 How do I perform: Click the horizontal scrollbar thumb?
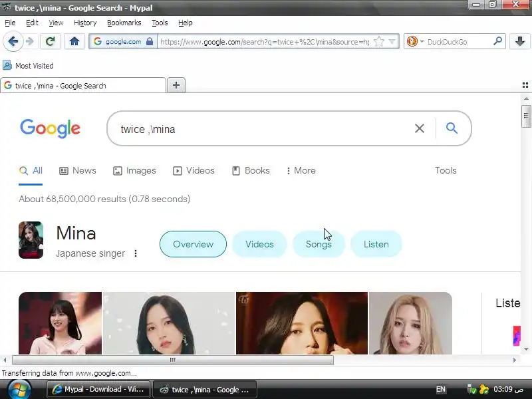click(x=173, y=360)
